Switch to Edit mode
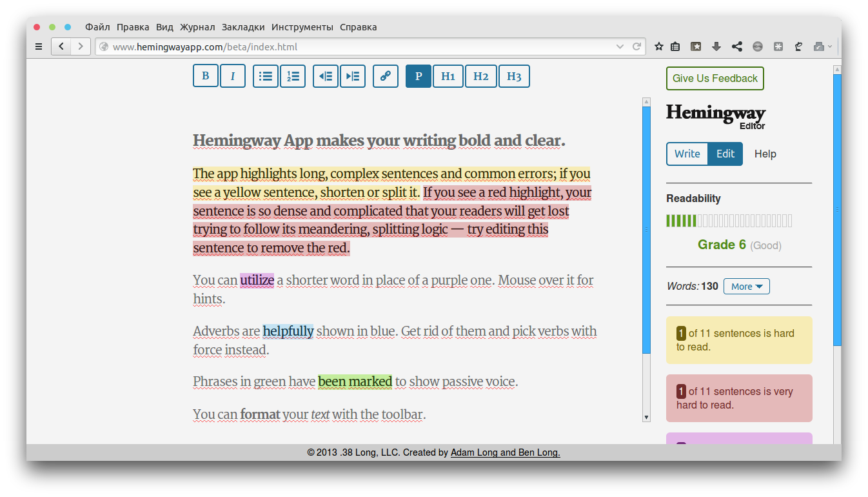868x497 pixels. pos(725,154)
